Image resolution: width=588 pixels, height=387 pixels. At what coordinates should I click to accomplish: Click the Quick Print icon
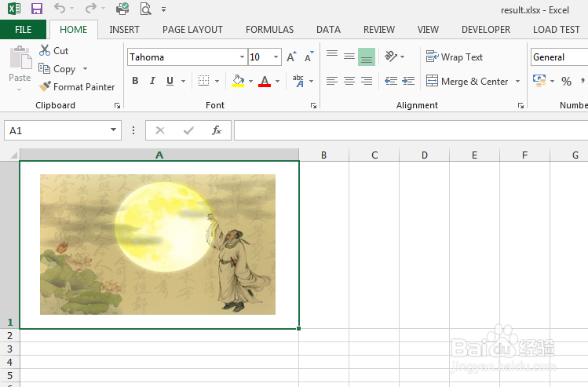click(x=122, y=9)
